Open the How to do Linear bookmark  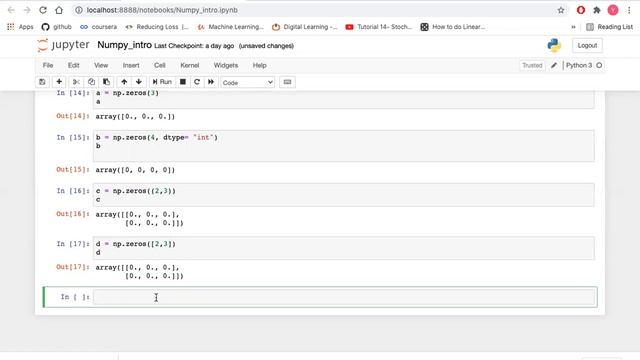[453, 27]
